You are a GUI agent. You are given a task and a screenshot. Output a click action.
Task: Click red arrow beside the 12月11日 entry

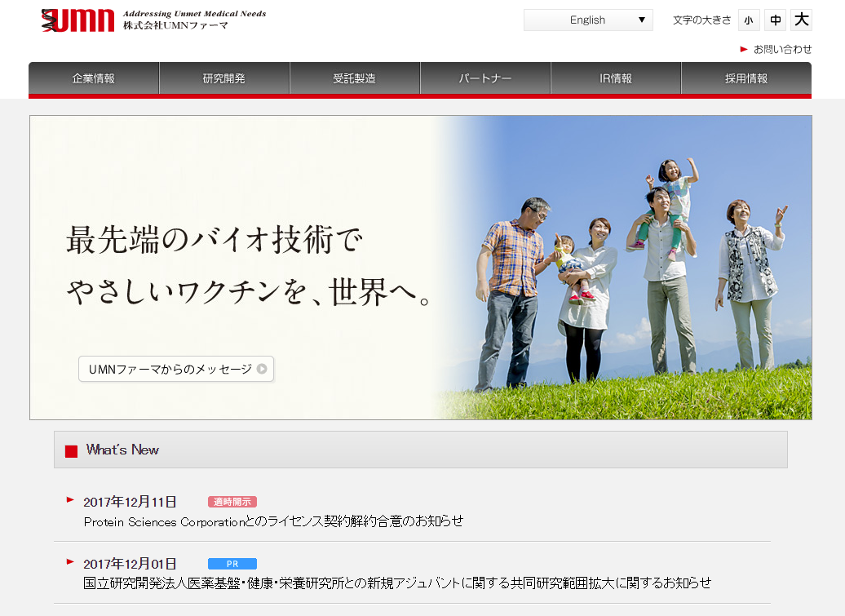(70, 500)
